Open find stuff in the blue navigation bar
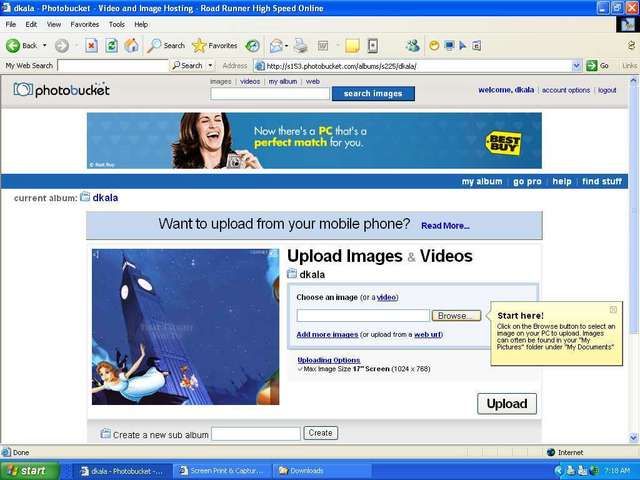This screenshot has width=640, height=480. 602,181
